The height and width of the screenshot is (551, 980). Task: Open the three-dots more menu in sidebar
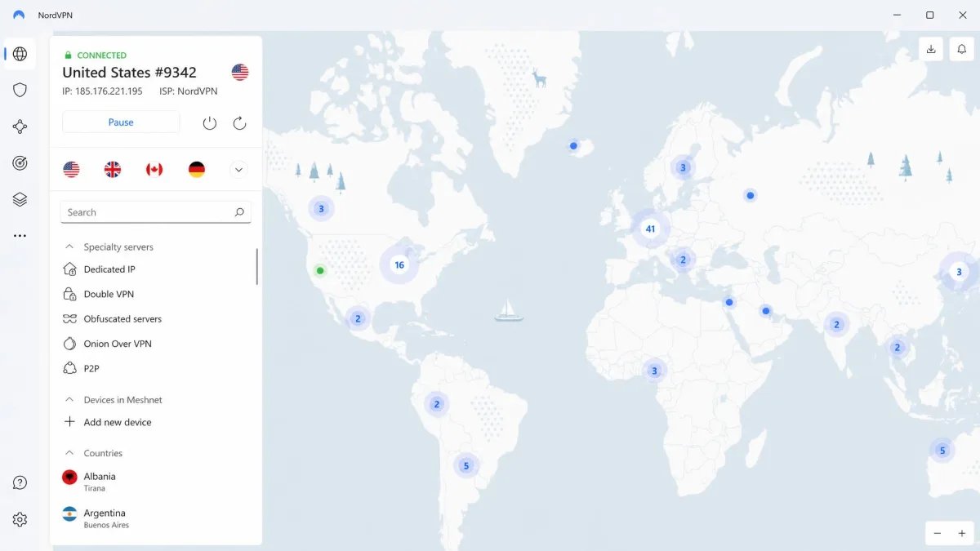coord(20,236)
